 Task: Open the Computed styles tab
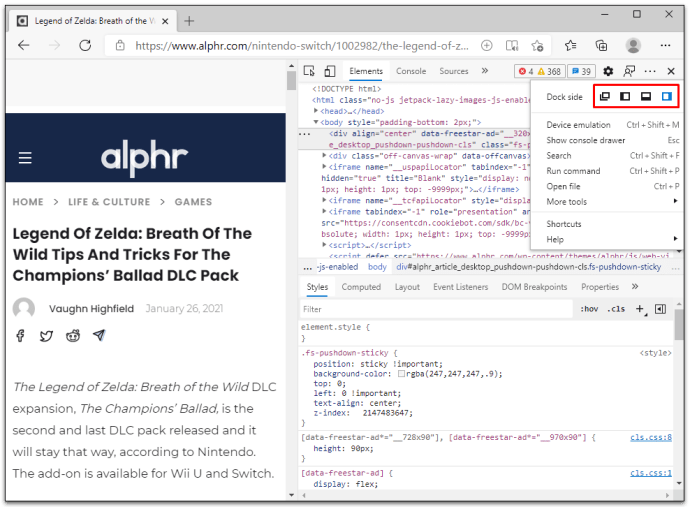(x=361, y=287)
